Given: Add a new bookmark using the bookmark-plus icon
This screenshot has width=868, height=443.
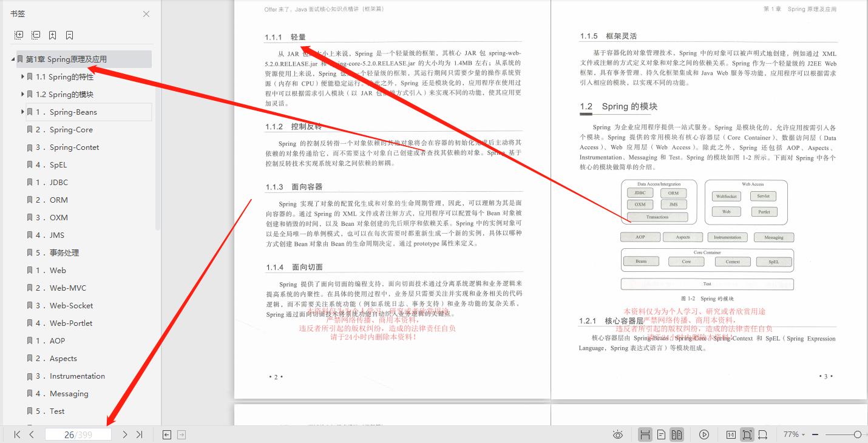Looking at the screenshot, I should [x=53, y=35].
